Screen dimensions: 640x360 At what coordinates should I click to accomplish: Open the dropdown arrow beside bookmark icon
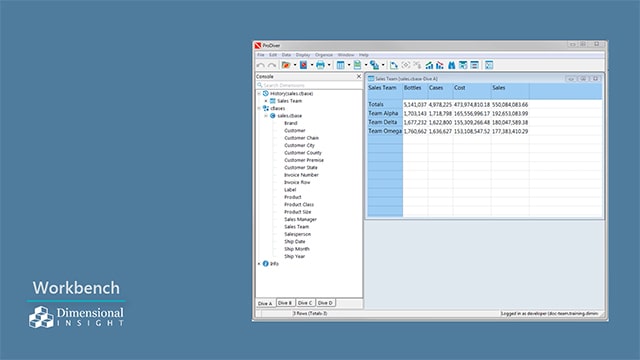[x=312, y=65]
